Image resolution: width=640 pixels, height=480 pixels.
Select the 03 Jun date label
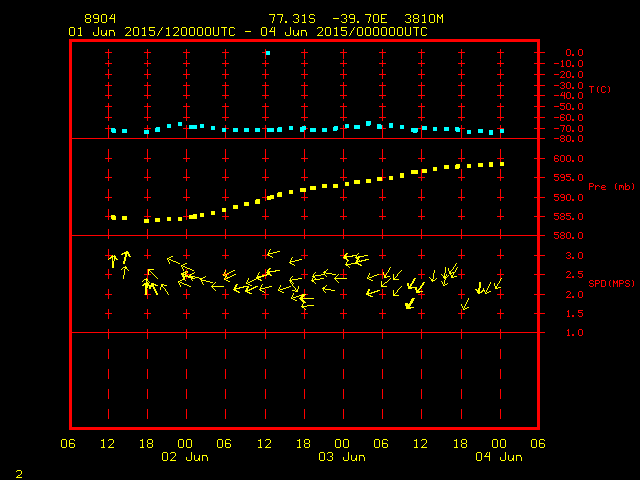coord(341,457)
